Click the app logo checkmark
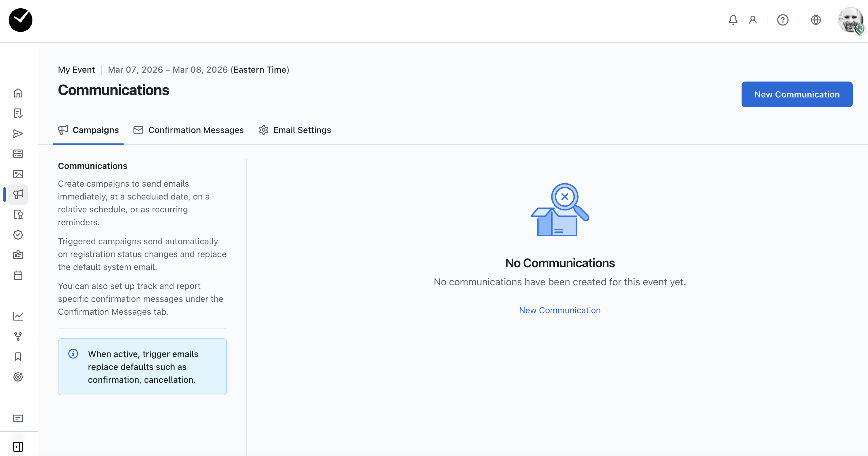The image size is (868, 456). pos(21,20)
